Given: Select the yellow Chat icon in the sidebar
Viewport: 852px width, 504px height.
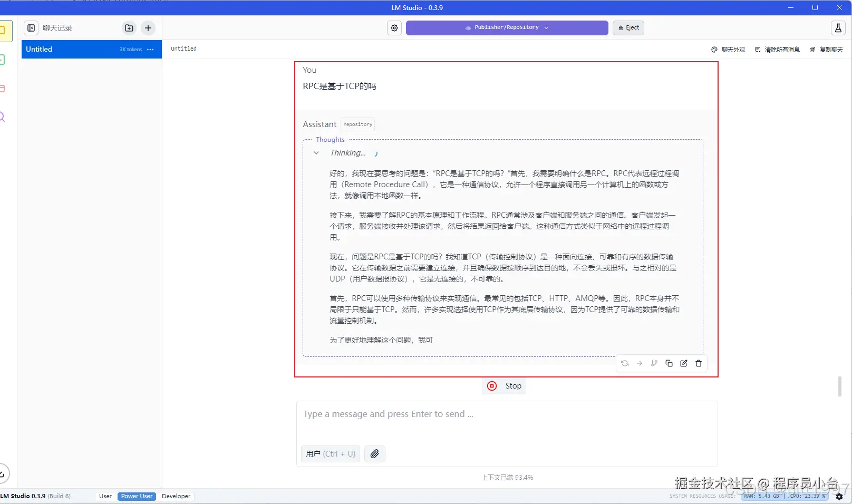Looking at the screenshot, I should [5, 31].
